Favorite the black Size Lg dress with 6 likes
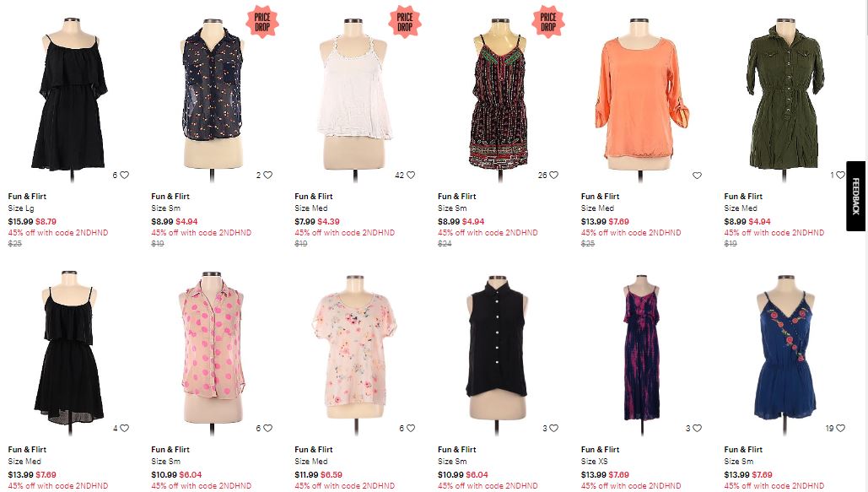The width and height of the screenshot is (868, 492). (125, 175)
